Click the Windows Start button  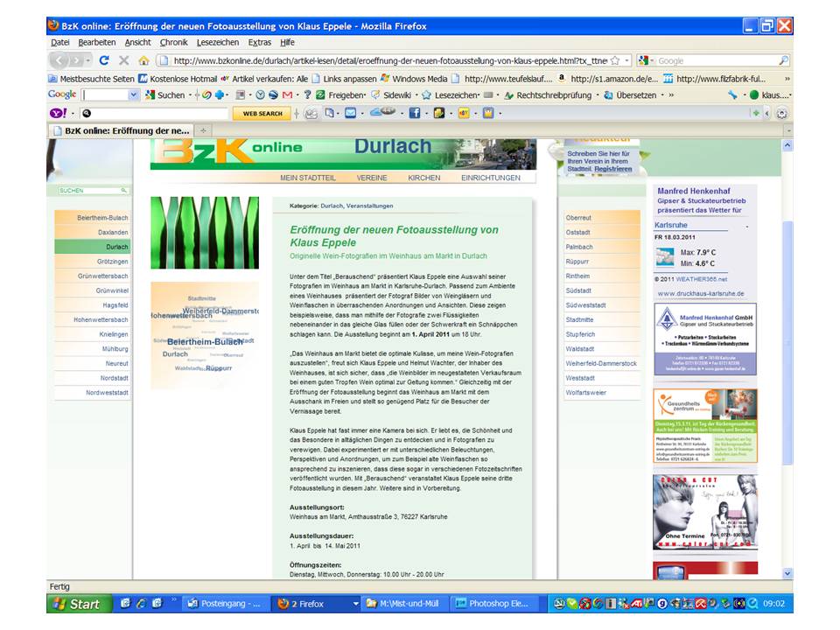[x=77, y=604]
